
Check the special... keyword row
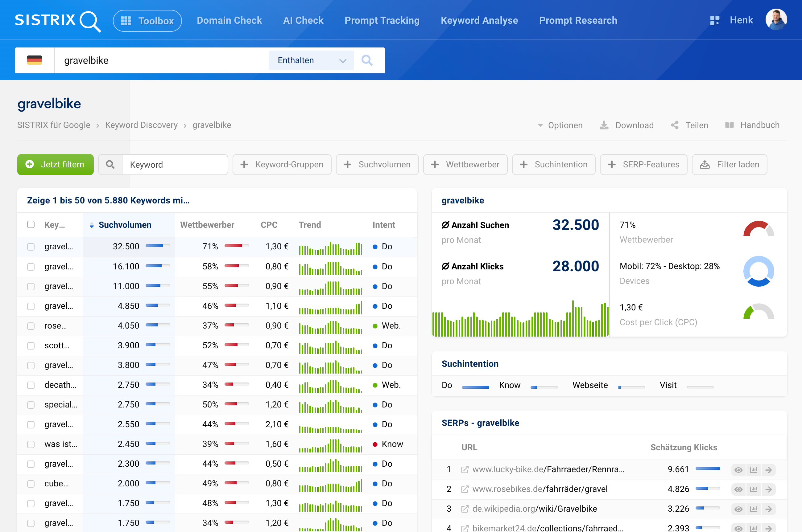[31, 405]
